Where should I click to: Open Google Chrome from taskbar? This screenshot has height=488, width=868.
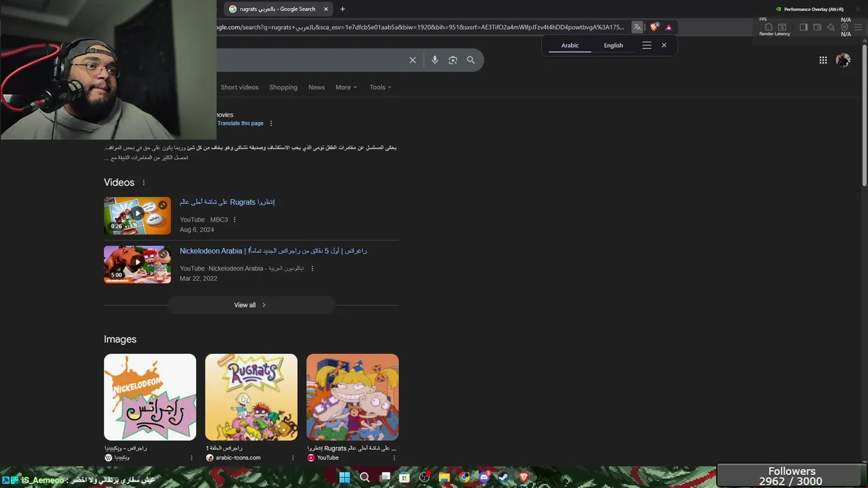coord(464,477)
